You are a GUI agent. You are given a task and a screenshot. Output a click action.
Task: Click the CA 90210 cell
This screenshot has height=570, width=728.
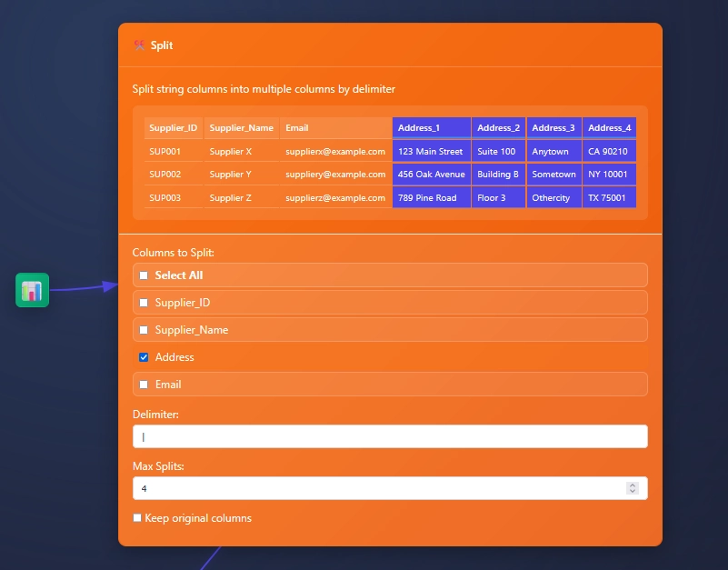(x=609, y=152)
